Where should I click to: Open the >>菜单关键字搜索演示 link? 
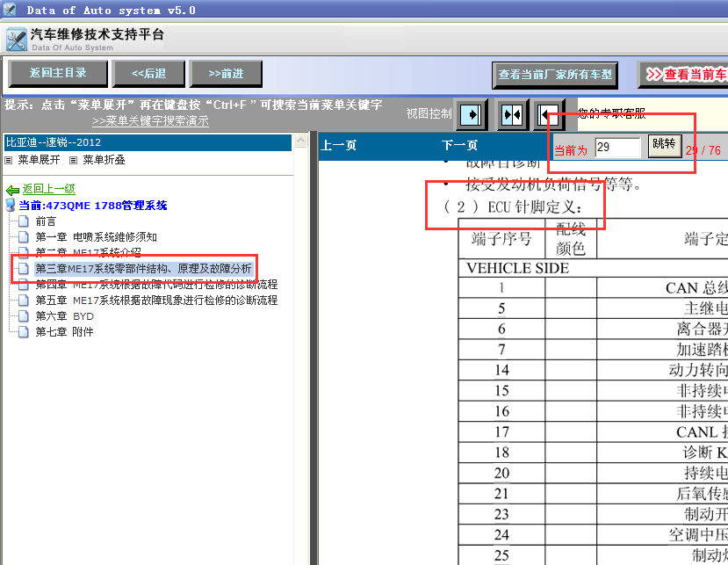coord(150,120)
